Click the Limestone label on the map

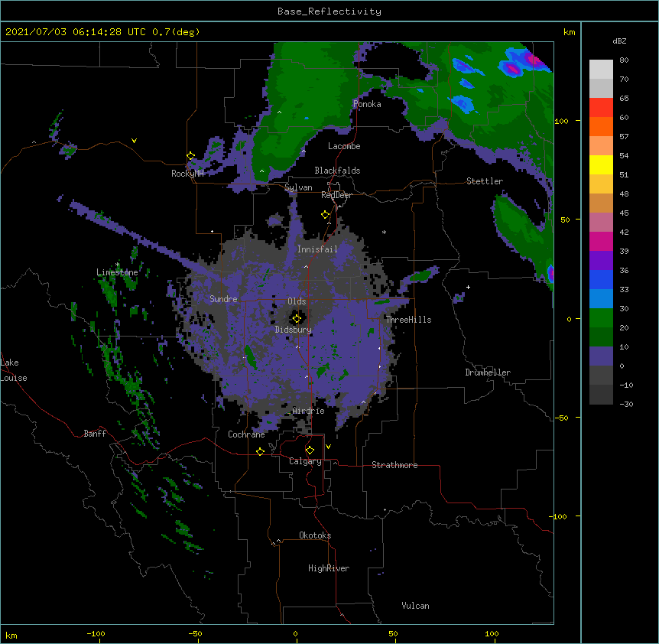point(117,272)
